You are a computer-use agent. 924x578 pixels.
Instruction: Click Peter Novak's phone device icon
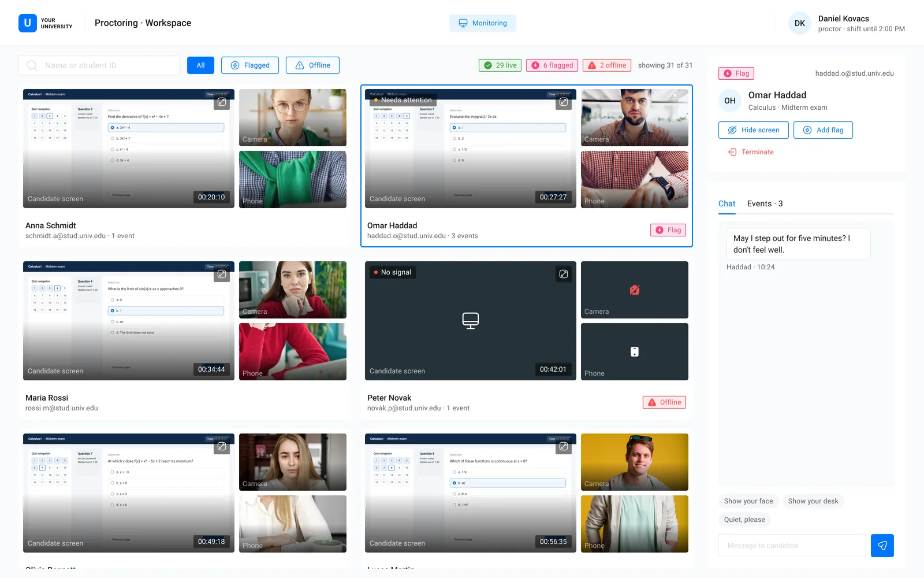coord(635,351)
